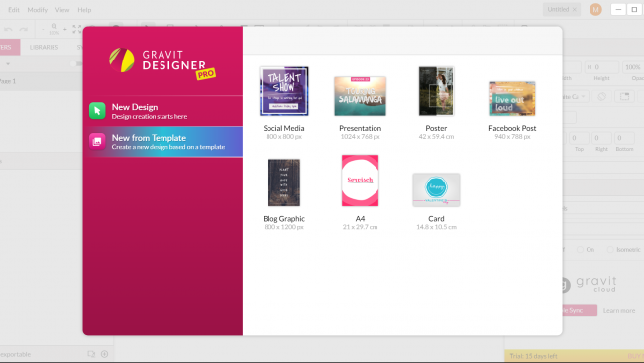Click the zoom out minus icon
The image size is (644, 363).
pyautogui.click(x=44, y=29)
